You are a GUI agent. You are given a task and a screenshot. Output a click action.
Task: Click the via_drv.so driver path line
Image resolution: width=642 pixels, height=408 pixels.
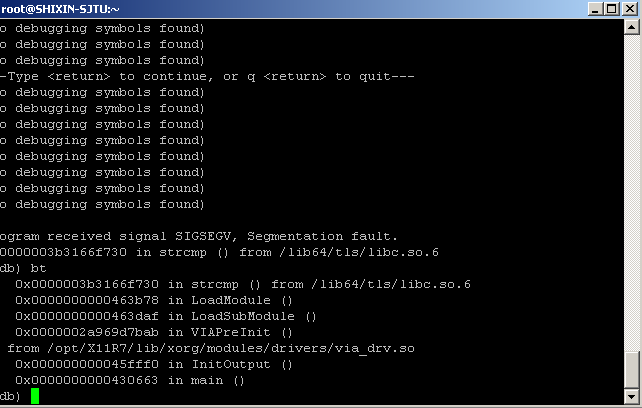point(210,348)
